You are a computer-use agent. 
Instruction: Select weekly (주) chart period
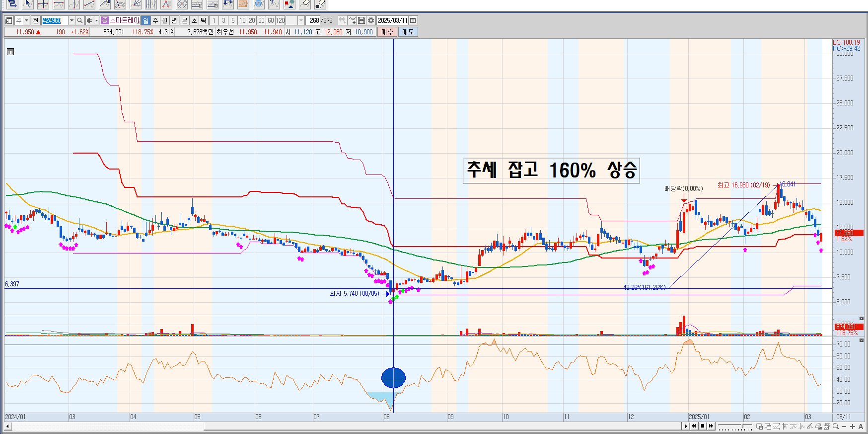[x=155, y=20]
